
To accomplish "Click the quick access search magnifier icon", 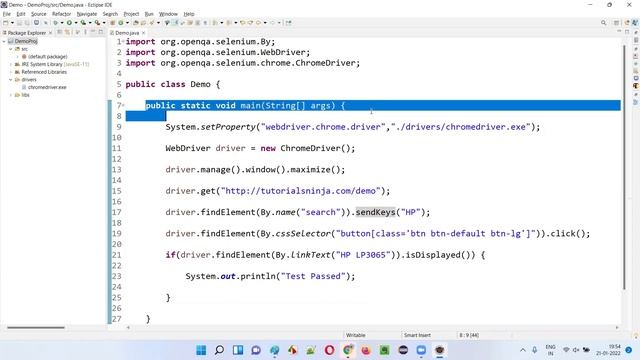I will [x=603, y=23].
